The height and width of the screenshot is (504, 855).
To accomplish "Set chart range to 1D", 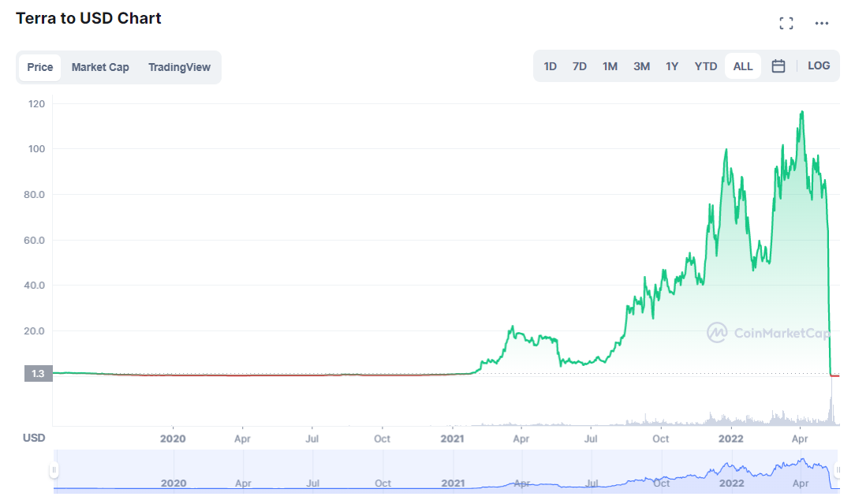I will click(x=551, y=66).
